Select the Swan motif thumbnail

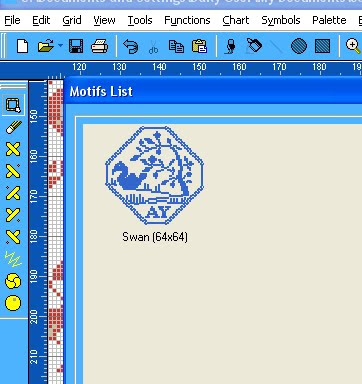point(154,175)
